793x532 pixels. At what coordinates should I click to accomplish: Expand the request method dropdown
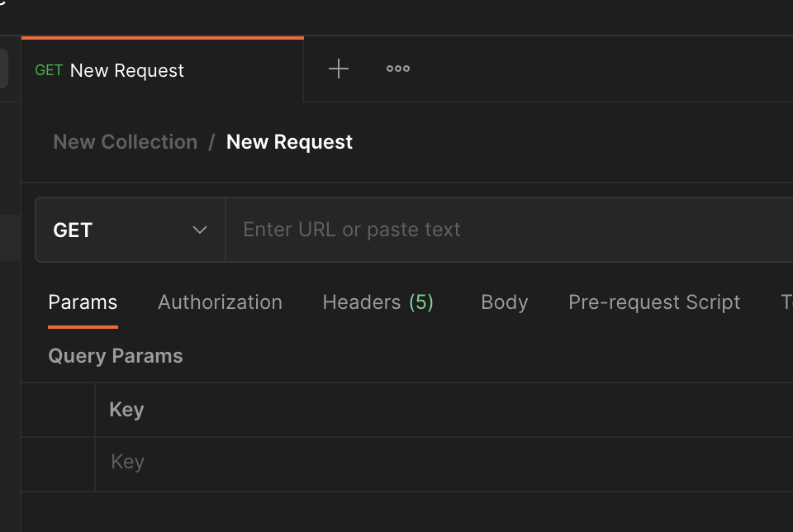point(130,230)
